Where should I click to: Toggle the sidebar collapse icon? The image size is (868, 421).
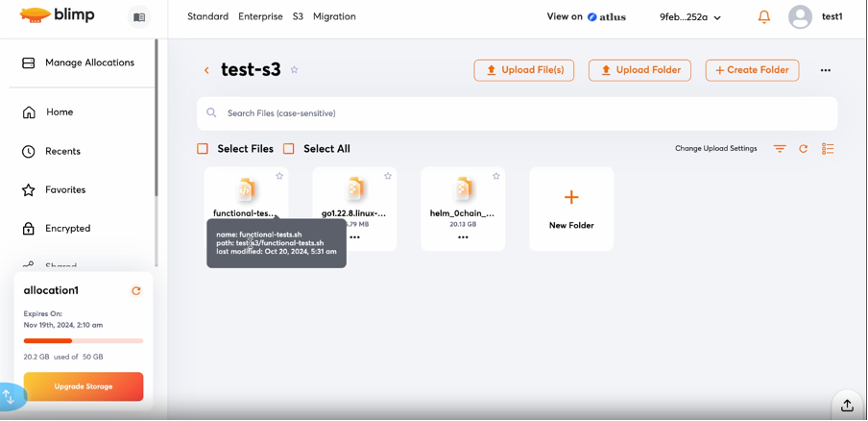[x=139, y=17]
